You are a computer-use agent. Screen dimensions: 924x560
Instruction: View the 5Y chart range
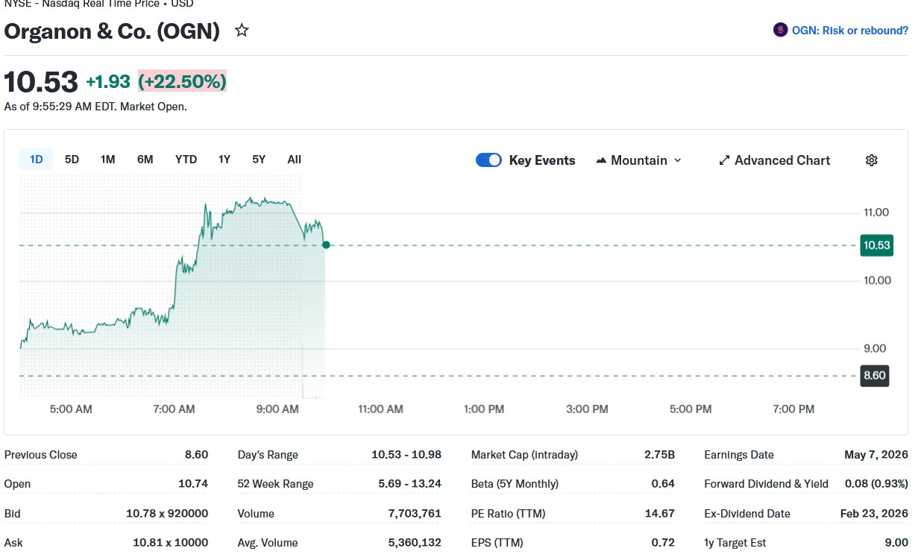(259, 160)
